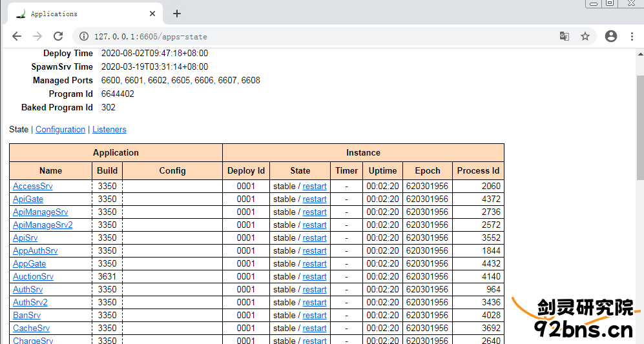View site information icon in address bar

(84, 37)
